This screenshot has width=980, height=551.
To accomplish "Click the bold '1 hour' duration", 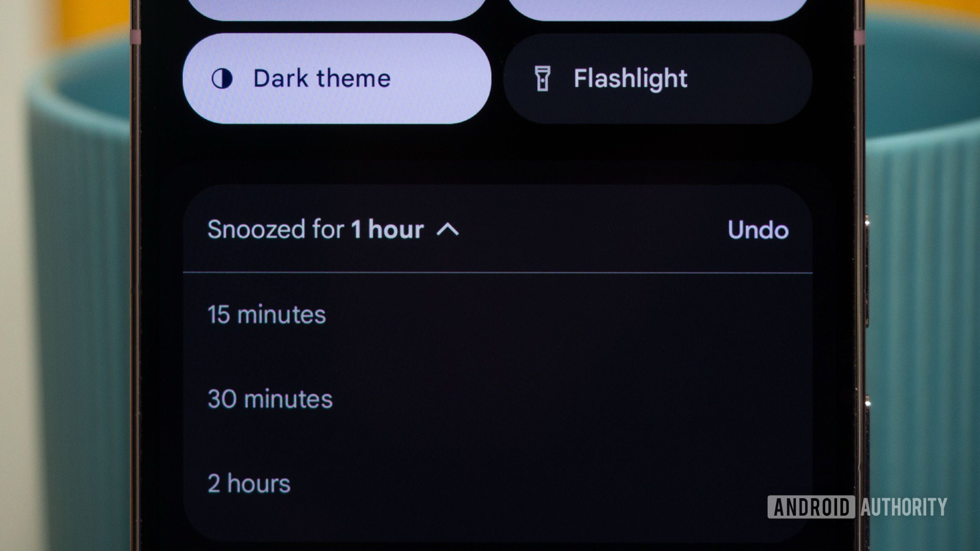I will [x=387, y=229].
